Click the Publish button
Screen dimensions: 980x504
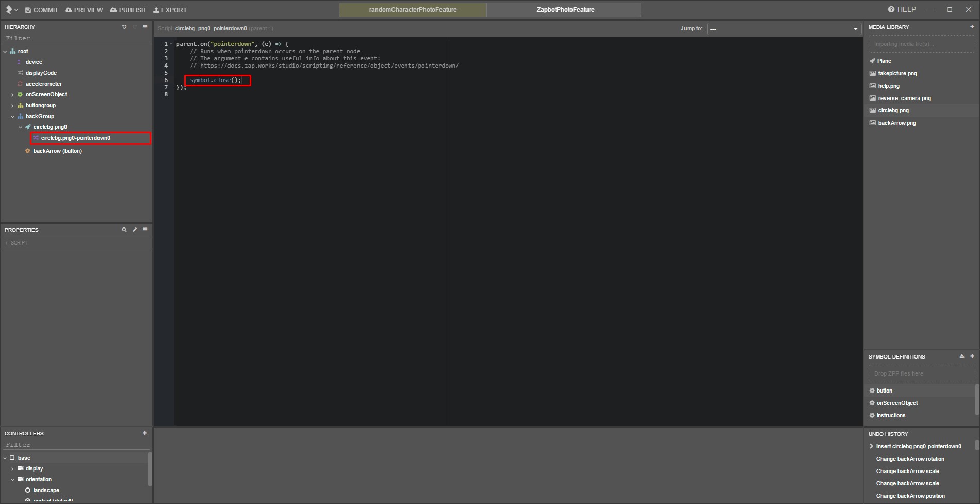(128, 10)
